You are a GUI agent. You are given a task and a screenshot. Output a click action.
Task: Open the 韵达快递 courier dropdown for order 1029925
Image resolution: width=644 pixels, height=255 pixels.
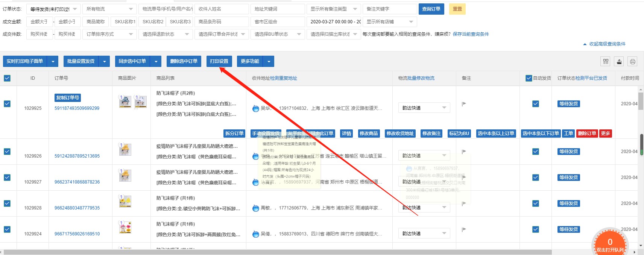(424, 108)
